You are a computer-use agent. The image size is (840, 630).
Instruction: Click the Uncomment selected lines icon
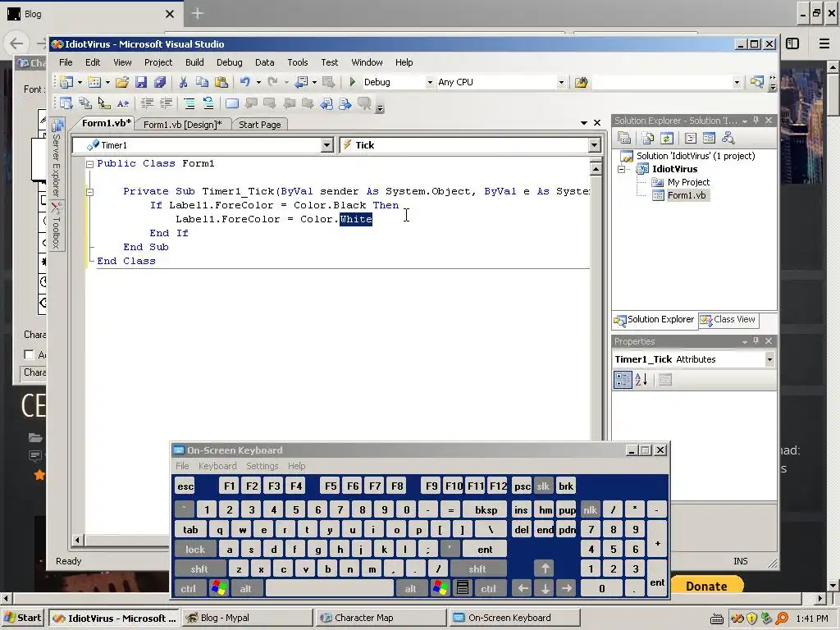208,103
